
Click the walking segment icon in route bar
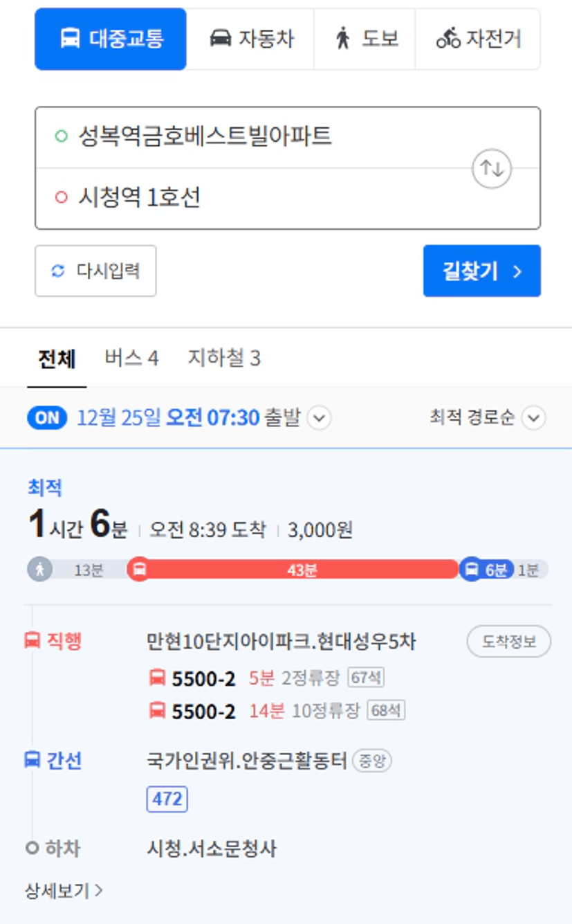pyautogui.click(x=40, y=570)
